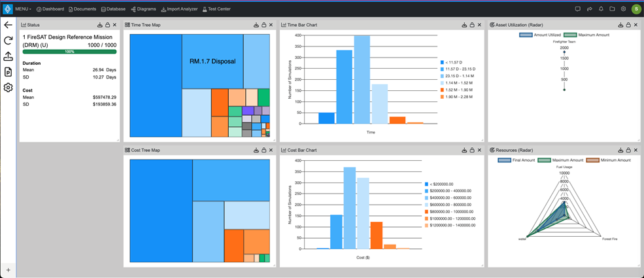The image size is (644, 278).
Task: Download the Time Tree Map panel
Action: coord(256,25)
